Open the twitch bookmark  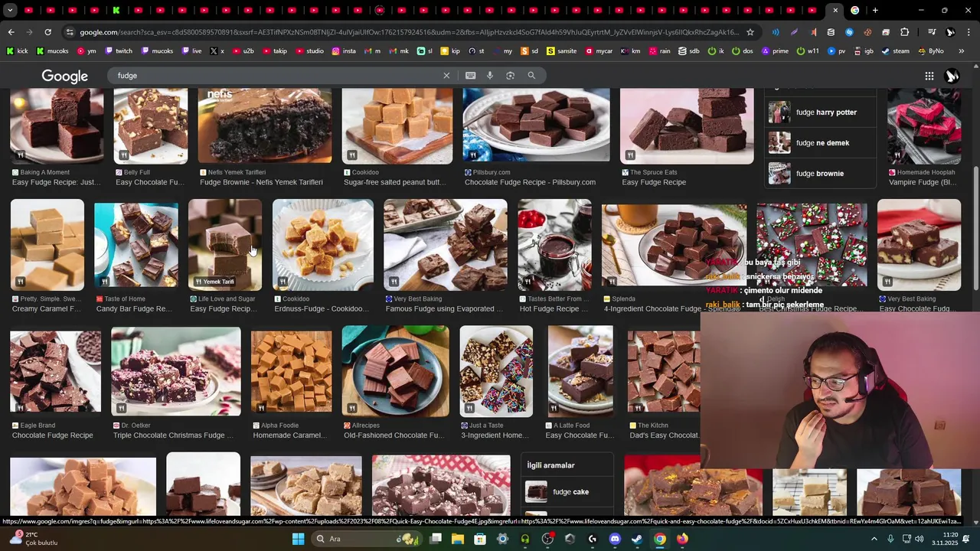click(x=118, y=51)
